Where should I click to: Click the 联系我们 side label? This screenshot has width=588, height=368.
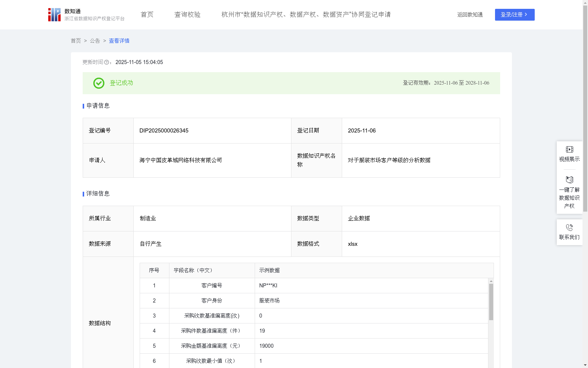(x=570, y=237)
